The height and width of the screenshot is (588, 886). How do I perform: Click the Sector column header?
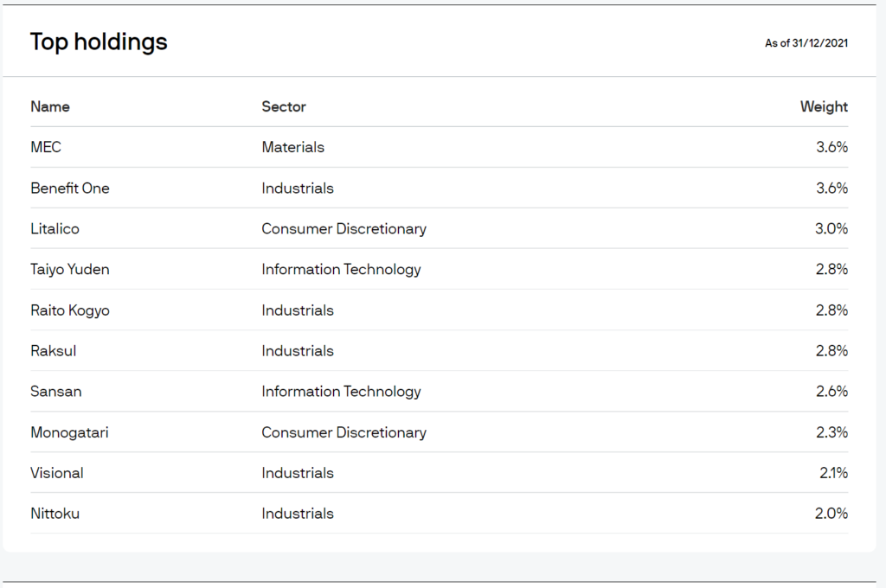click(x=284, y=106)
